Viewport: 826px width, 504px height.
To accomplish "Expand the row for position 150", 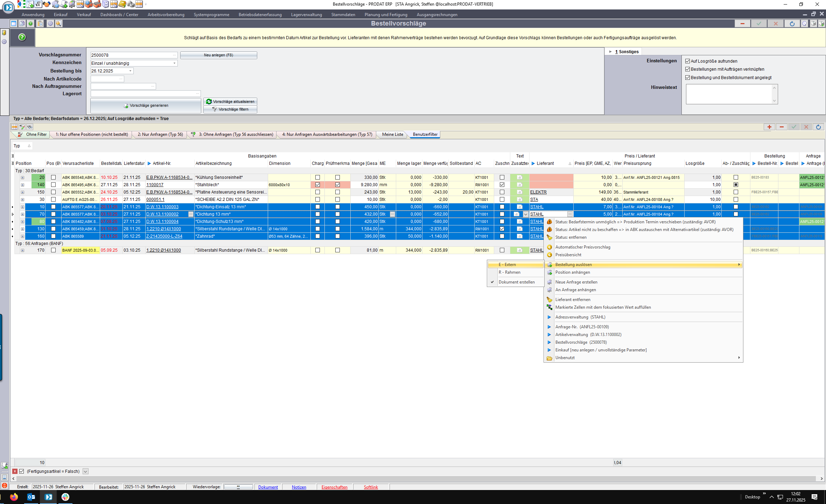I will tap(22, 192).
